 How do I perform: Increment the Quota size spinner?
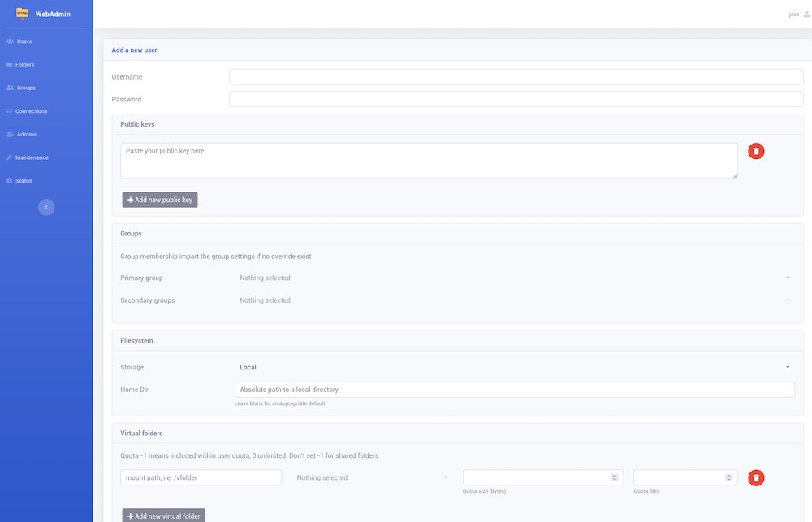(x=613, y=475)
